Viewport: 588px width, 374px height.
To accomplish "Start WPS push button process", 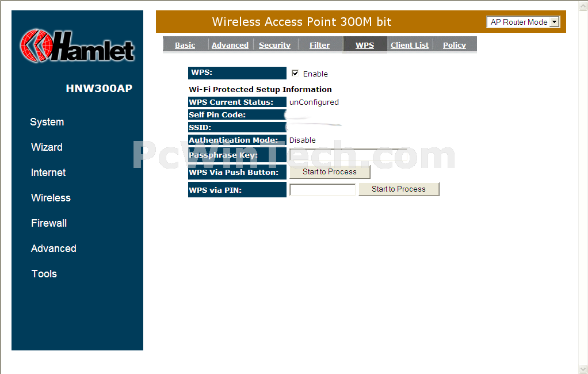I will [x=330, y=172].
